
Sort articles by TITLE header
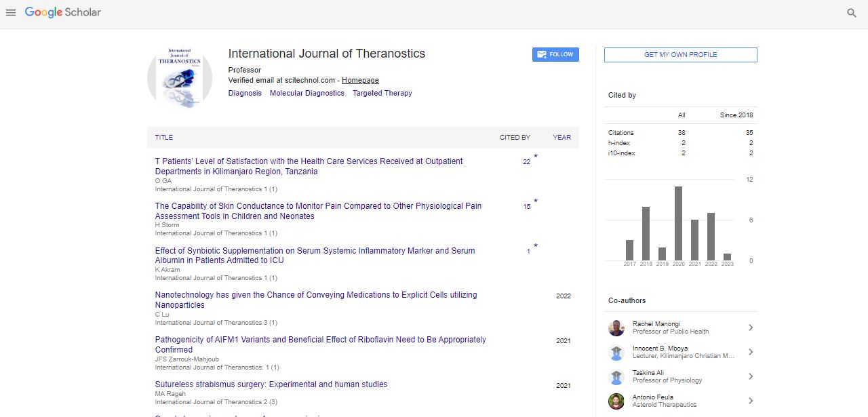164,137
